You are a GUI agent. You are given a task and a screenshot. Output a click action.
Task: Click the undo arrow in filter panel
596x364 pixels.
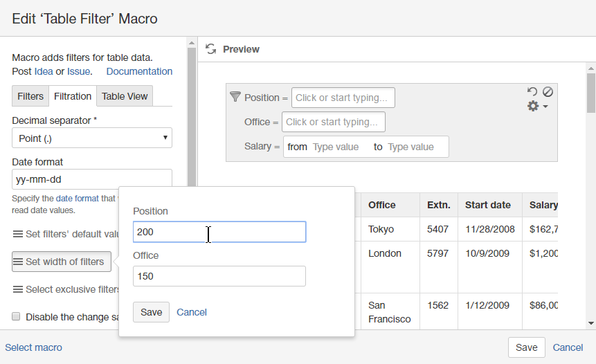(x=532, y=91)
